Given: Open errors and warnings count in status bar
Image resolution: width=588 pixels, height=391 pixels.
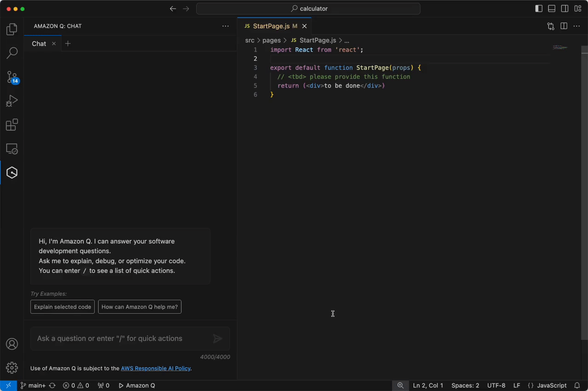Looking at the screenshot, I should click(76, 385).
